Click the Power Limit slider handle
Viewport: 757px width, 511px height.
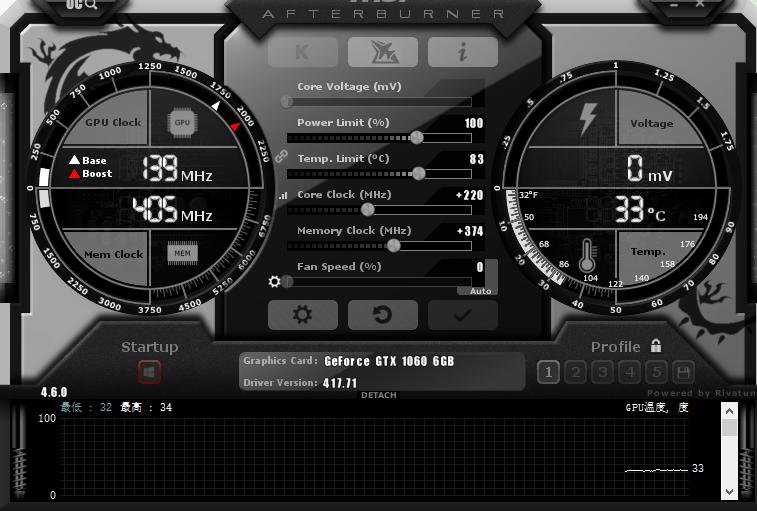tap(416, 137)
